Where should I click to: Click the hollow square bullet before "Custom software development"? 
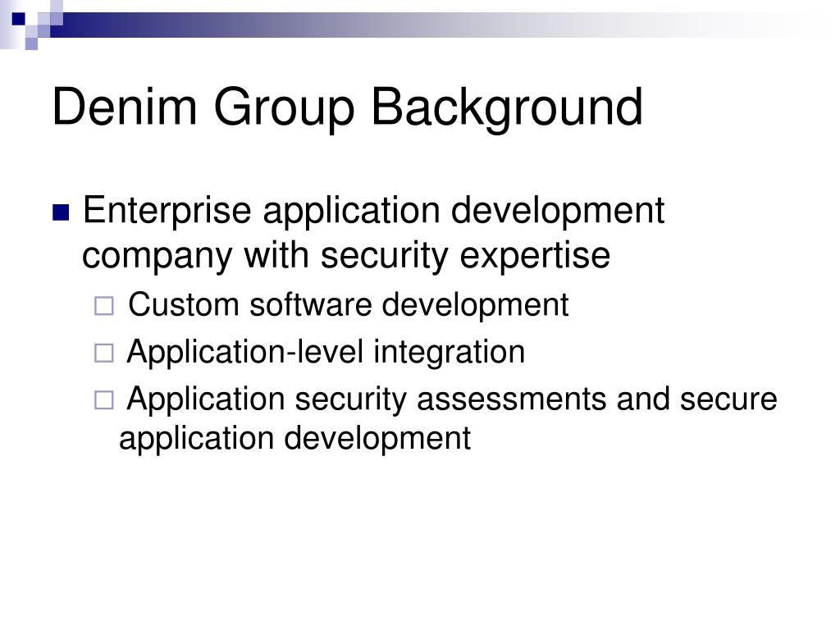(104, 307)
